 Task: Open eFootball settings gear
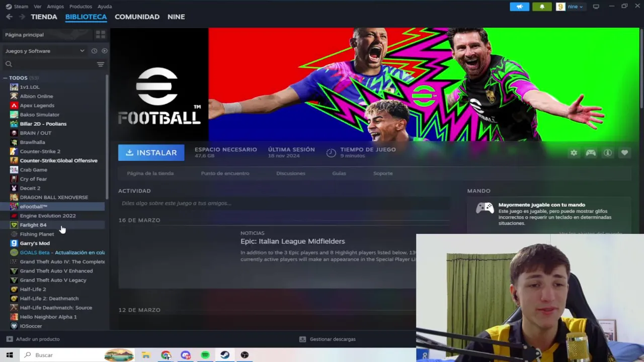point(574,153)
